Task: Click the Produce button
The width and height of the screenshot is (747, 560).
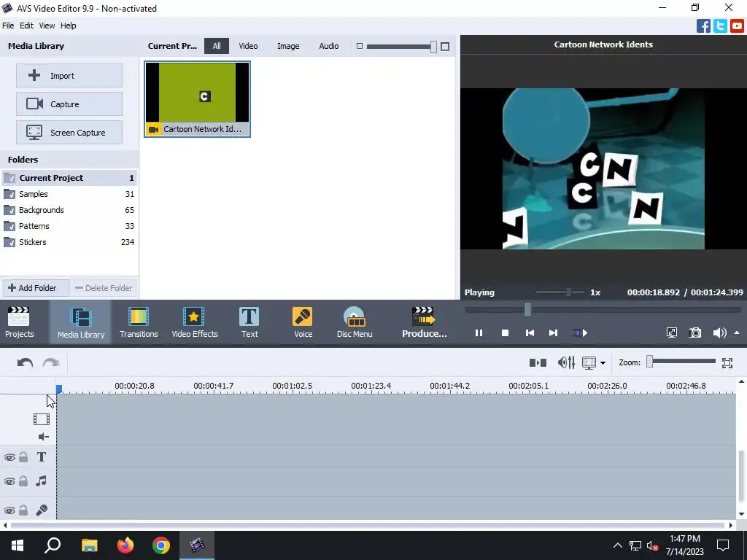Action: [x=424, y=322]
